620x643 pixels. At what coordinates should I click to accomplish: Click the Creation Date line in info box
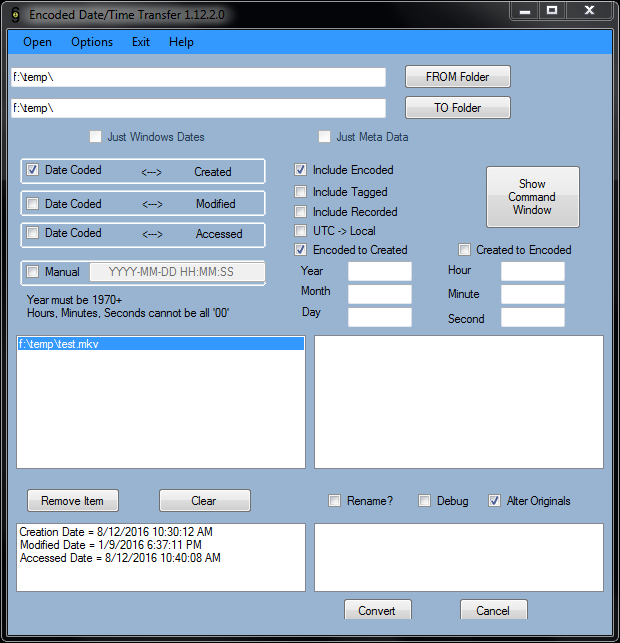(116, 532)
